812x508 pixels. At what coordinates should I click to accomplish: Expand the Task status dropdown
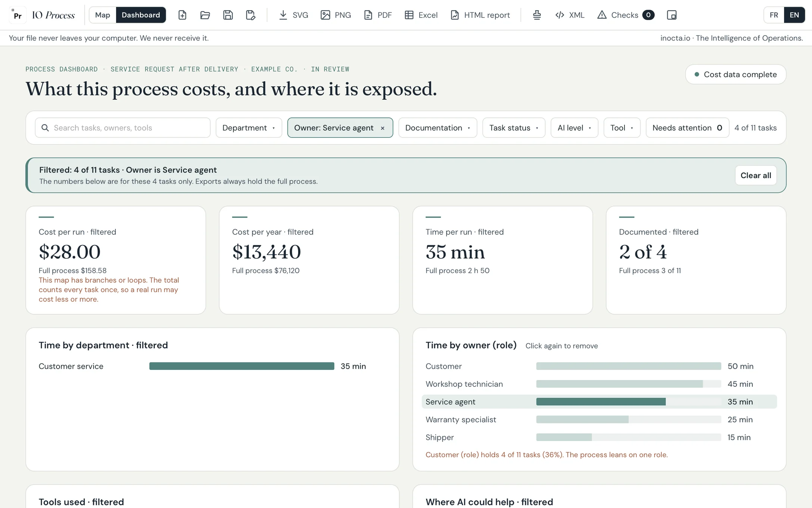point(514,128)
